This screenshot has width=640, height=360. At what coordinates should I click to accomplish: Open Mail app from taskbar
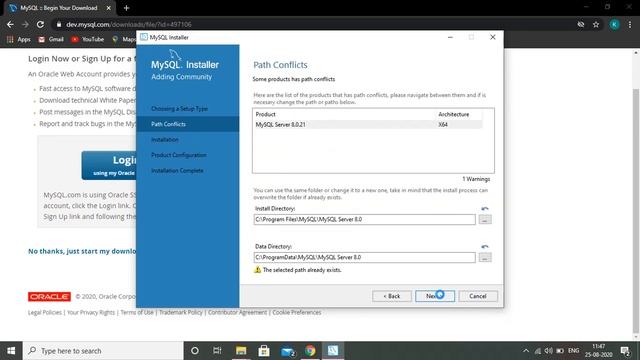point(287,351)
